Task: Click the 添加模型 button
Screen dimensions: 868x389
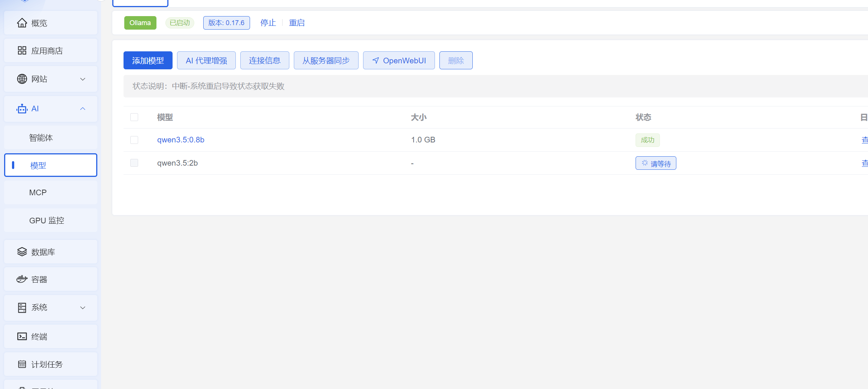Action: (x=148, y=60)
